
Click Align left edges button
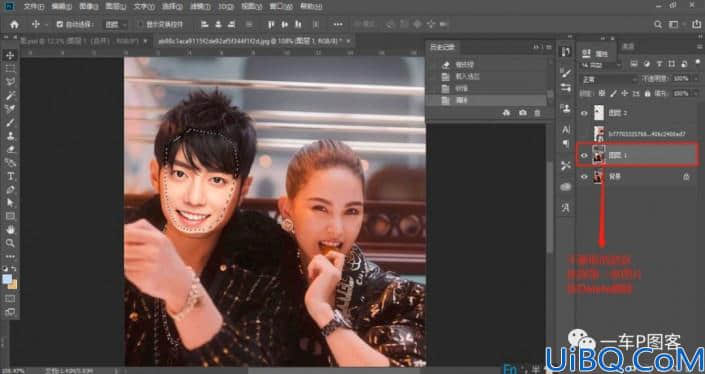(205, 25)
